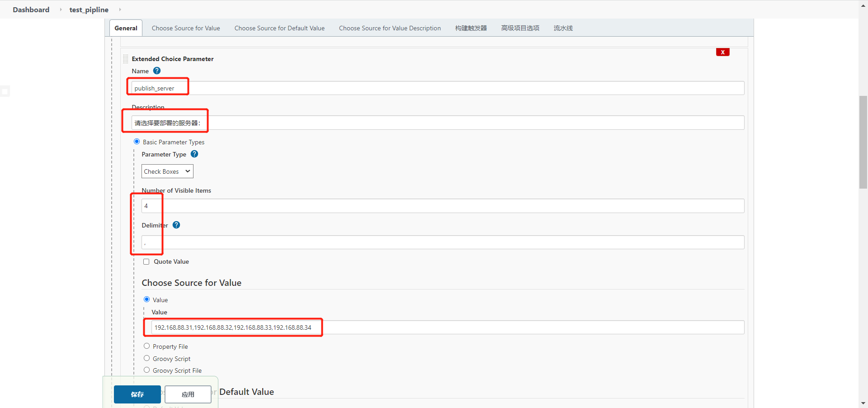
Task: Click the Default Value heading text
Action: (x=247, y=392)
